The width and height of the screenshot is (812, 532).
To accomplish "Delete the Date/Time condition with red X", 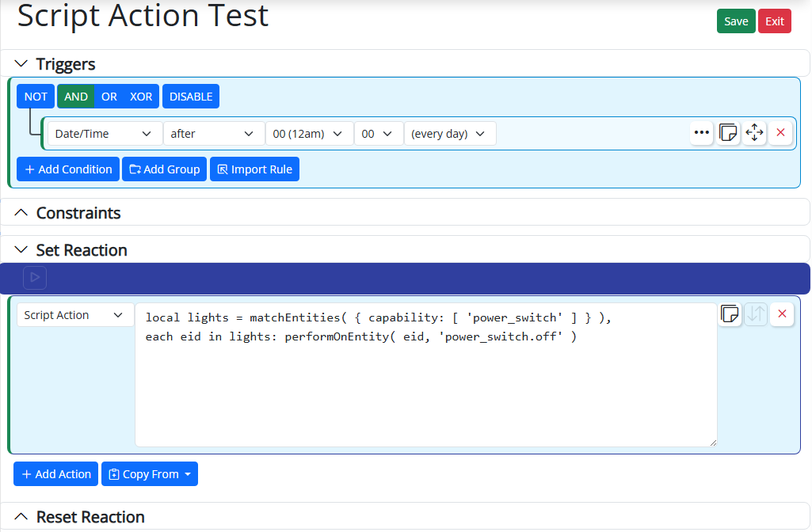I will (x=780, y=133).
